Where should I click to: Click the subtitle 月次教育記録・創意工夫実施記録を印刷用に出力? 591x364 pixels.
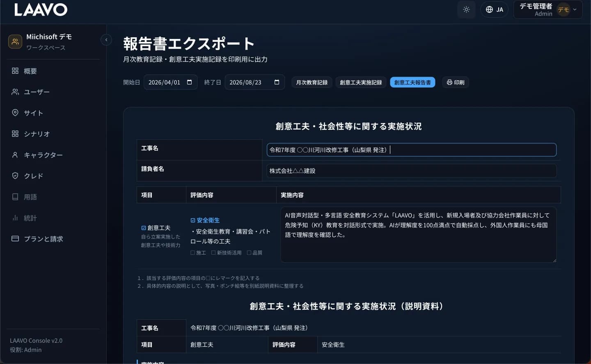[x=195, y=59]
